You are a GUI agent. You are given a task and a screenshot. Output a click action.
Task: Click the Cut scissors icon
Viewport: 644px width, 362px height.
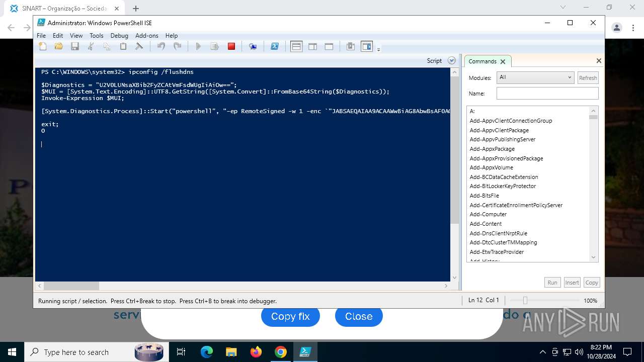[x=91, y=46]
